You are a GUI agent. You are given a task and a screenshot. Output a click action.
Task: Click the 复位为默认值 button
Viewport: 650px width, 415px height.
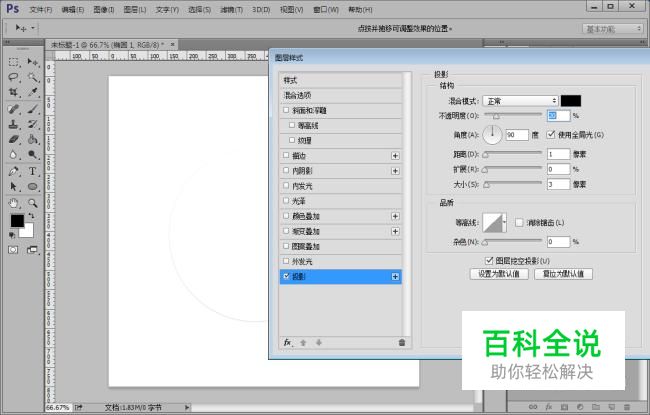[x=563, y=274]
